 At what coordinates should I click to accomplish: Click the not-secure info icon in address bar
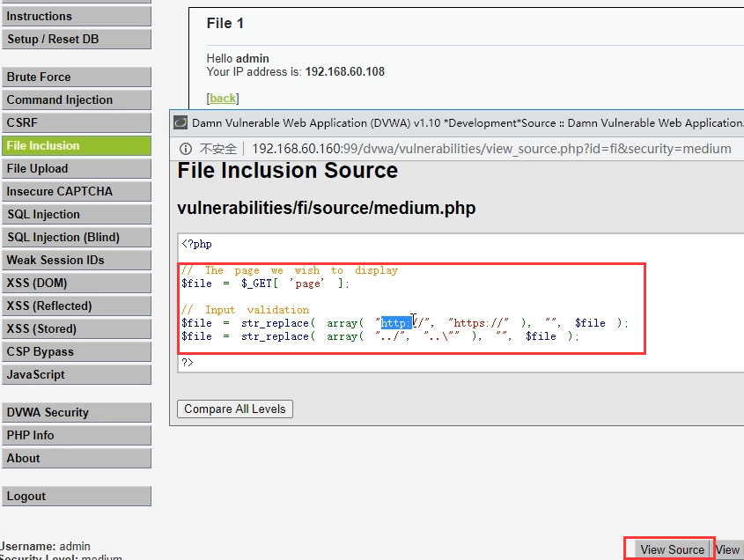pyautogui.click(x=186, y=149)
